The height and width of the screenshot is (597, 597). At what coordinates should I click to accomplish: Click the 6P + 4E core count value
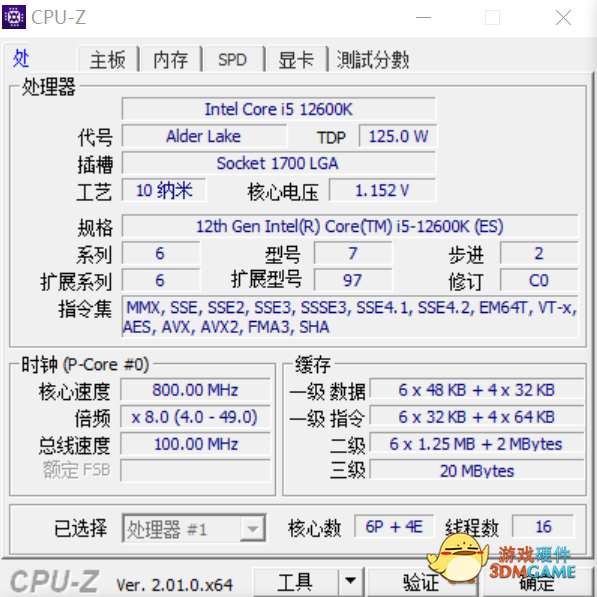394,527
